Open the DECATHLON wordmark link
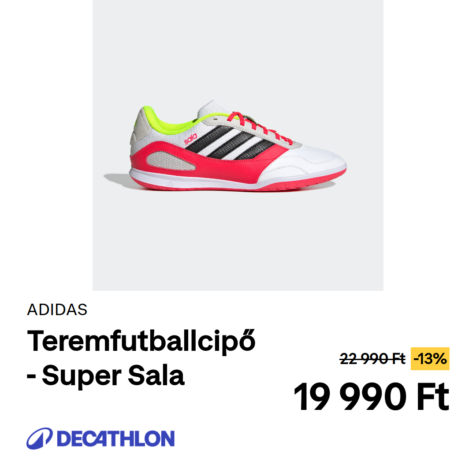The height and width of the screenshot is (476, 476). [115, 439]
